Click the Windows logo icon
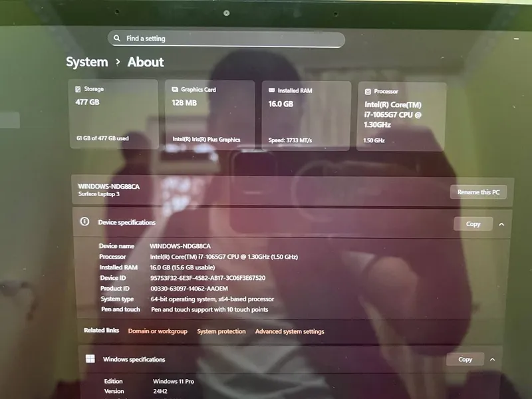Image resolution: width=532 pixels, height=399 pixels. [x=90, y=358]
